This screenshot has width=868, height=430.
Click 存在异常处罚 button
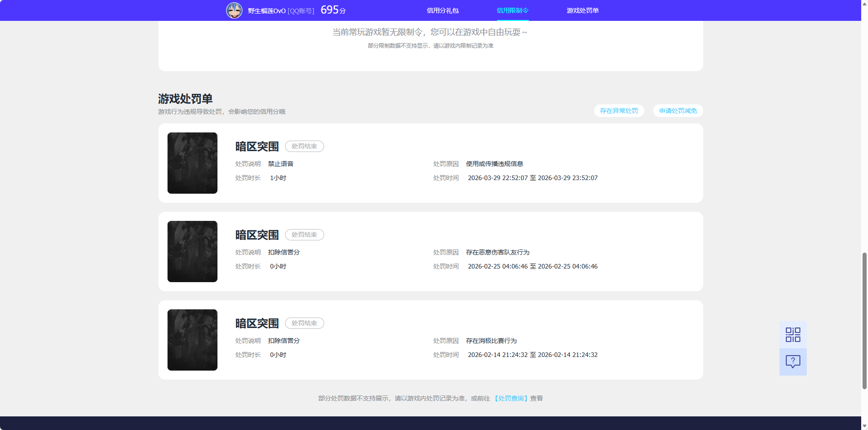[619, 111]
